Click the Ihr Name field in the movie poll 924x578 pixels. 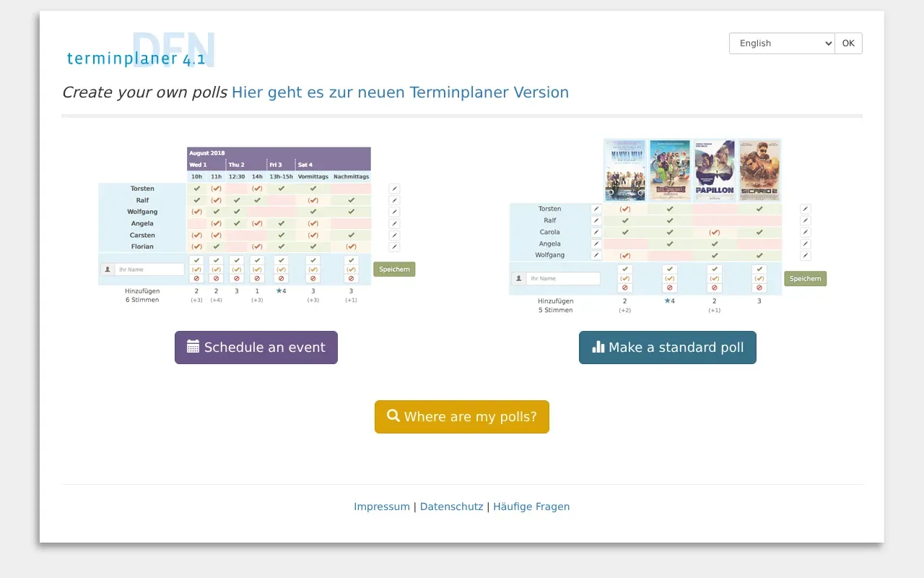coord(562,278)
